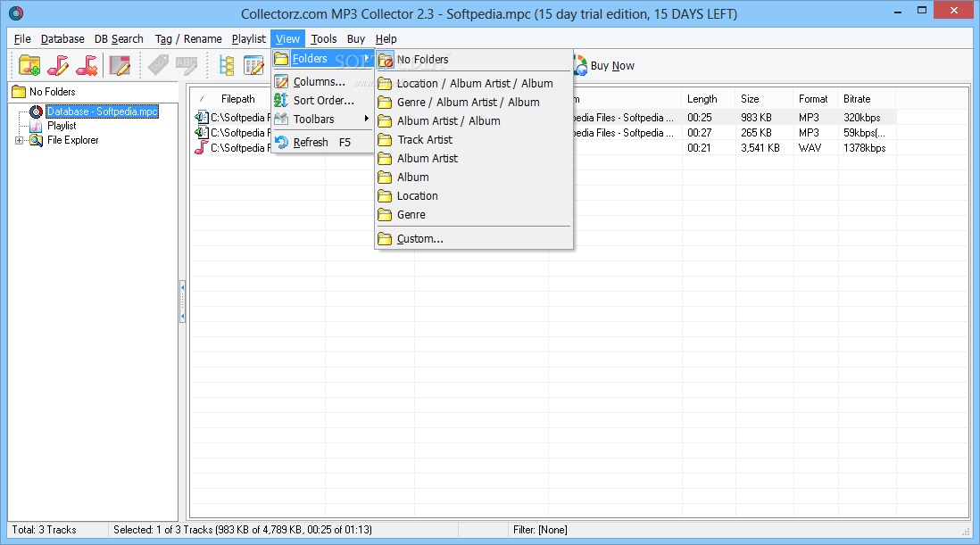Sort by the Size column header
The height and width of the screenshot is (545, 980).
pyautogui.click(x=764, y=99)
